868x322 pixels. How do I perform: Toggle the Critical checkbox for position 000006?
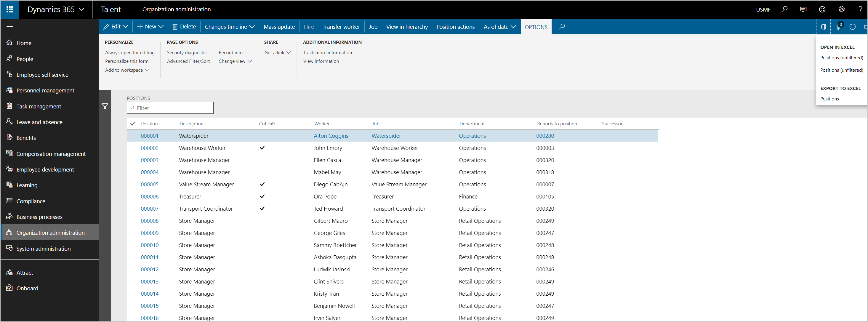[261, 196]
